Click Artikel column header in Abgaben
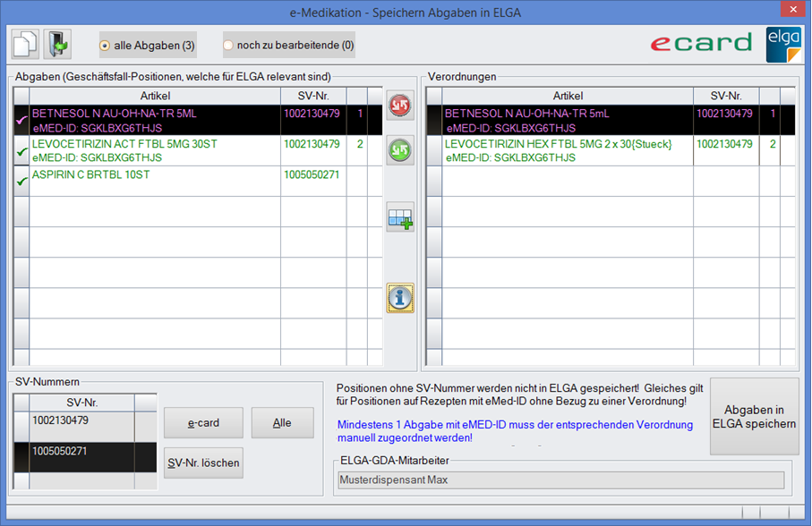812x526 pixels. coord(155,96)
